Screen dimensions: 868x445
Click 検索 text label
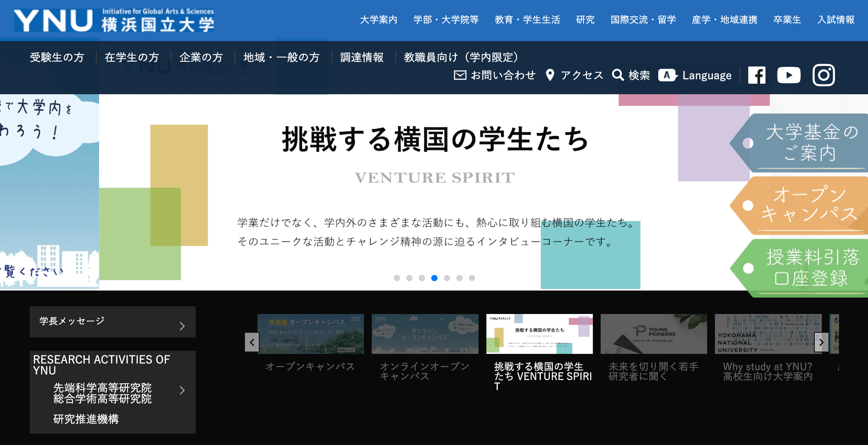pyautogui.click(x=639, y=75)
